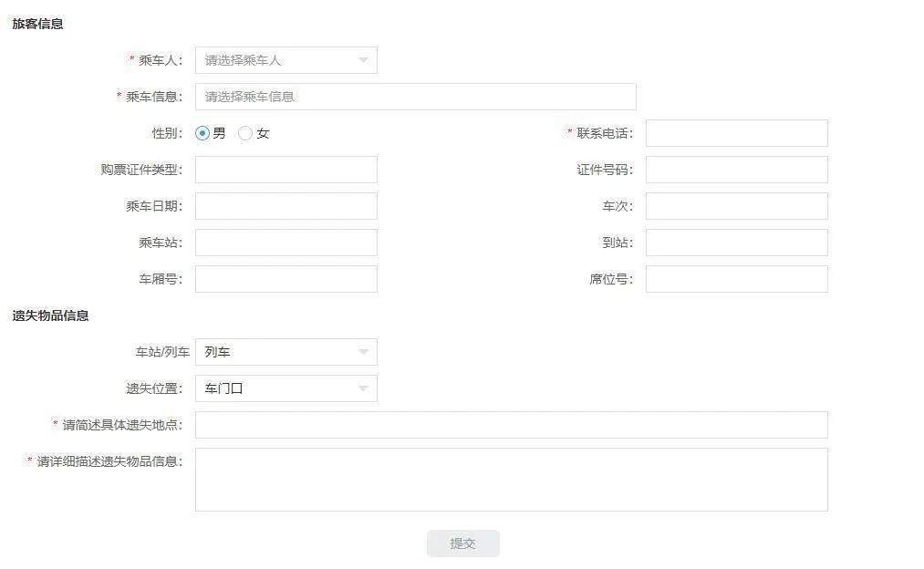Click the dropdown arrow beside 请选择乘车人

point(364,60)
